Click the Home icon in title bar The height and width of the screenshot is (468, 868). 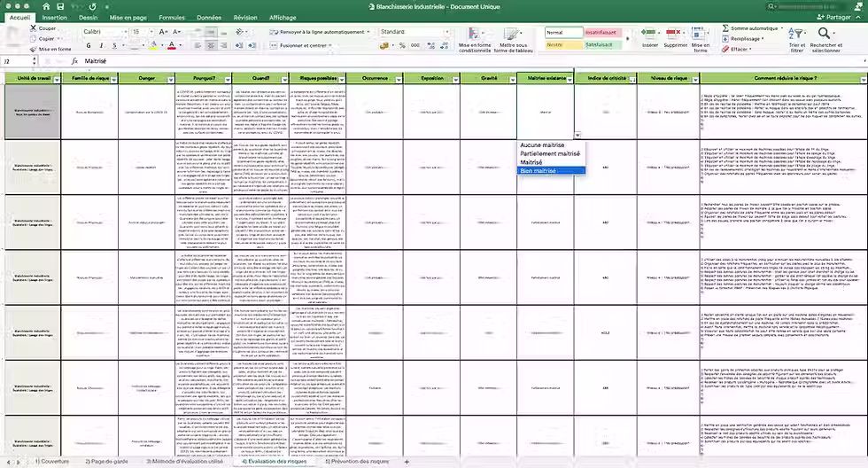pos(46,6)
